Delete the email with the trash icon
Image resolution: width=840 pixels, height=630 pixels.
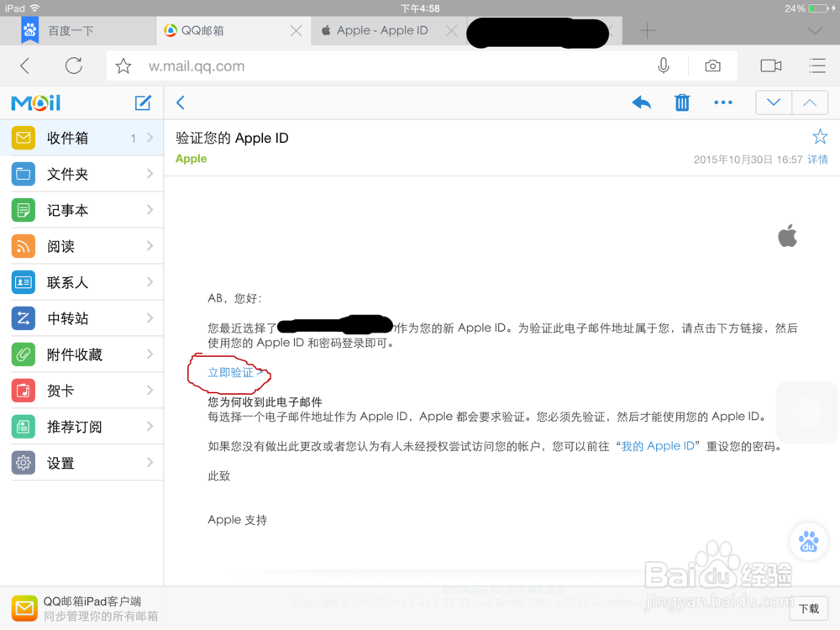[x=682, y=102]
